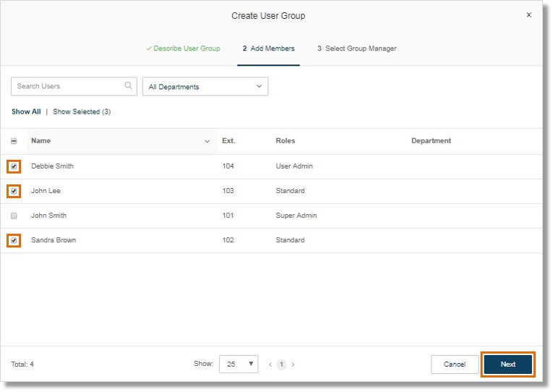Click extension 104 cell
This screenshot has height=392, width=553.
click(x=228, y=166)
